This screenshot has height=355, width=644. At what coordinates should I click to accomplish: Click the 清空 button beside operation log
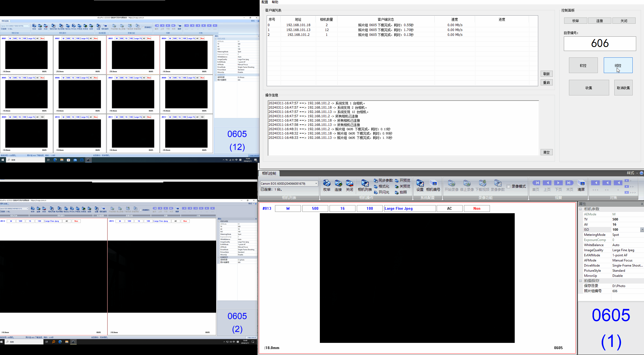tap(546, 152)
